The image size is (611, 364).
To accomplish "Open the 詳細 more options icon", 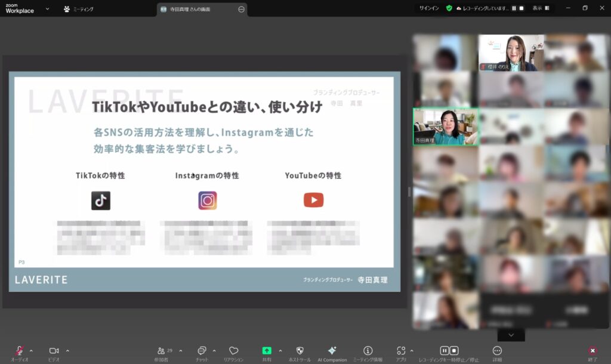I will 497,351.
